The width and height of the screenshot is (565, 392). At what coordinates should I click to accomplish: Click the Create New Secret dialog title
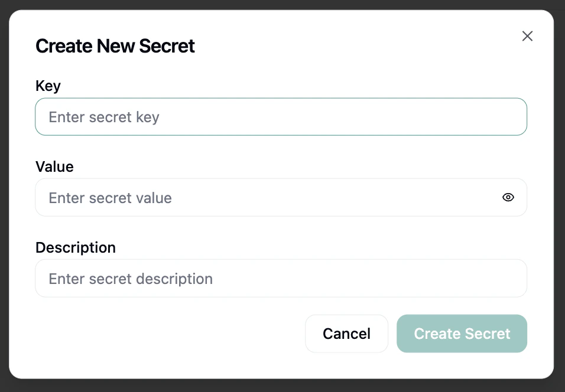[x=115, y=45]
